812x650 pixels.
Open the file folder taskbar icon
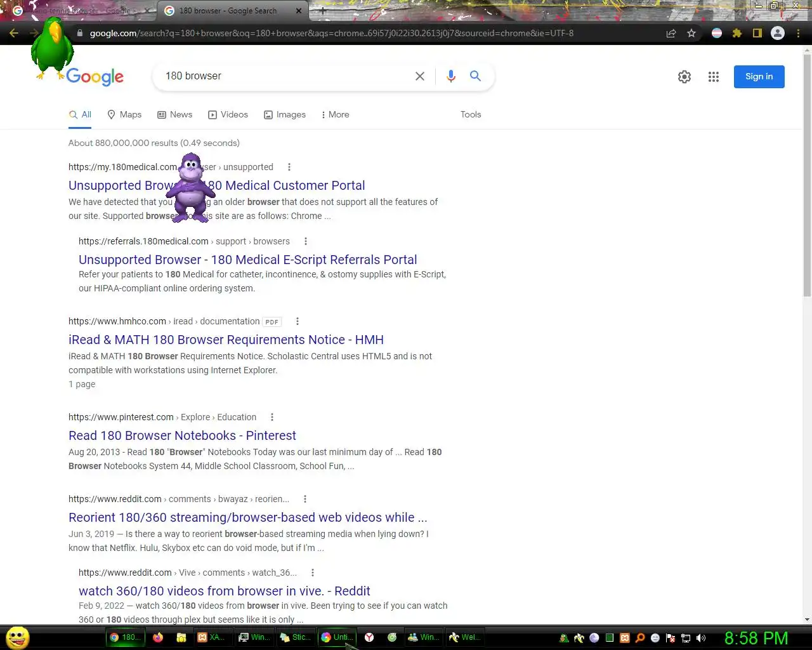point(181,637)
